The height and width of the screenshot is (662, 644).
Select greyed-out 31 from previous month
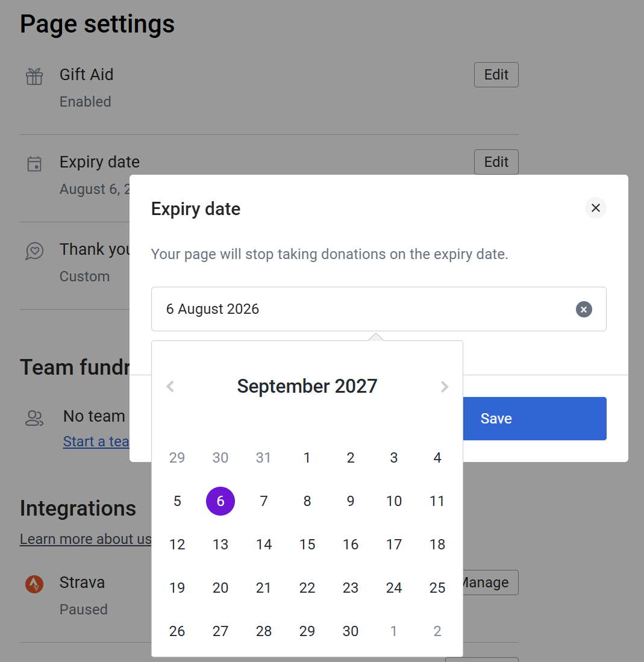pyautogui.click(x=263, y=458)
